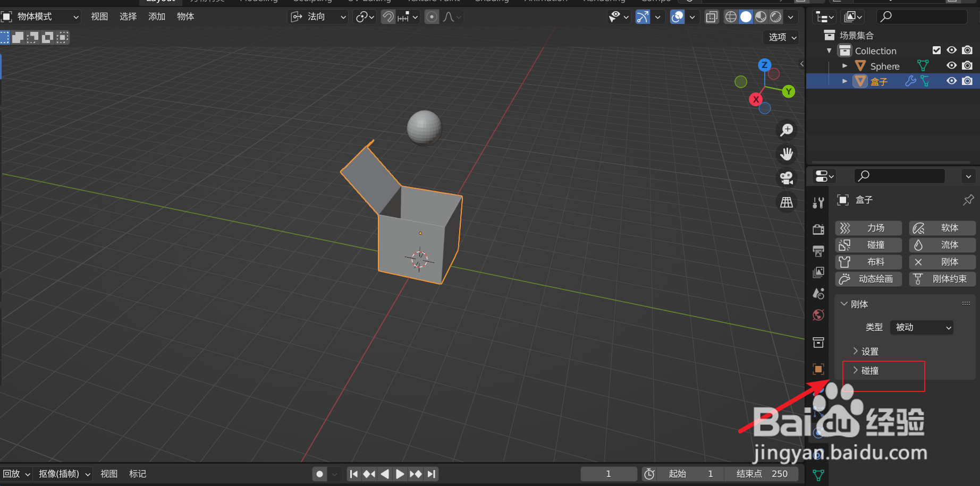
Task: Hide 盒子 in viewport via eye icon
Action: click(x=952, y=81)
